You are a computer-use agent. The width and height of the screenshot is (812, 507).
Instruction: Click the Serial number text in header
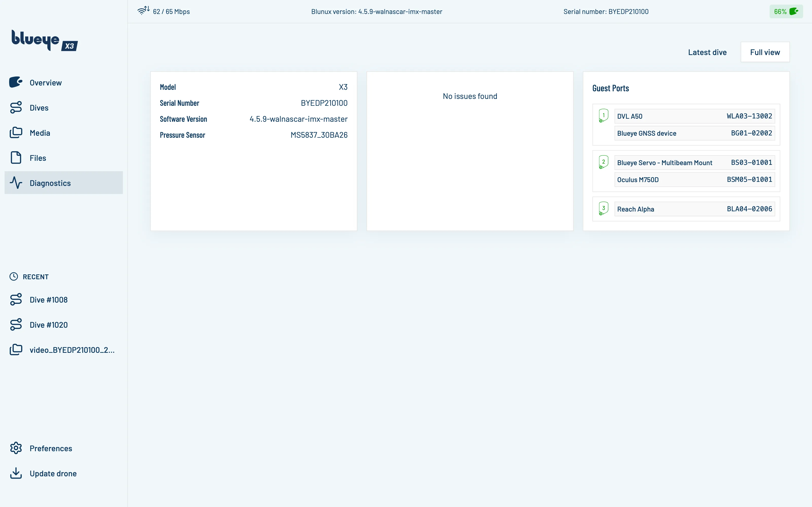(x=606, y=11)
